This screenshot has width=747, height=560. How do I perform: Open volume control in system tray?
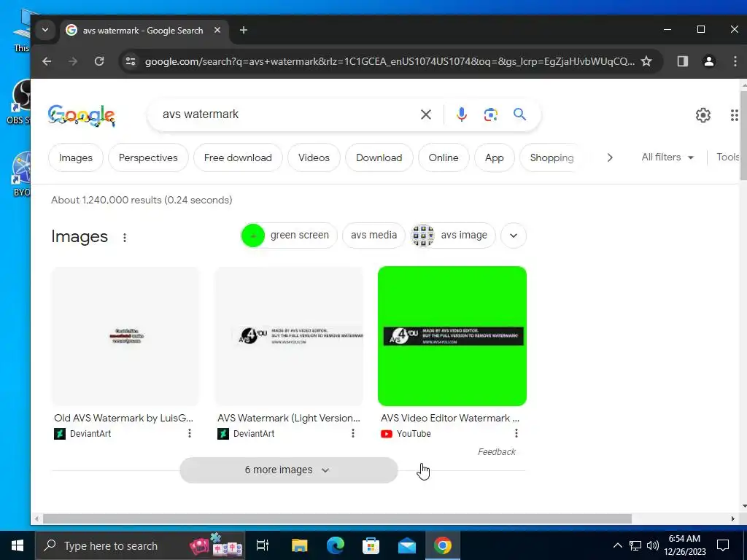(653, 545)
